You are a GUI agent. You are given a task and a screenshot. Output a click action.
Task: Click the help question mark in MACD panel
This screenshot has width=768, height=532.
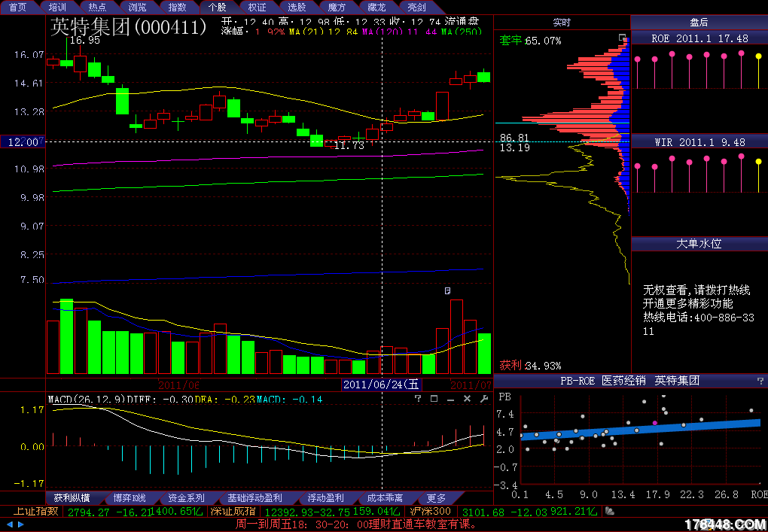pyautogui.click(x=418, y=399)
